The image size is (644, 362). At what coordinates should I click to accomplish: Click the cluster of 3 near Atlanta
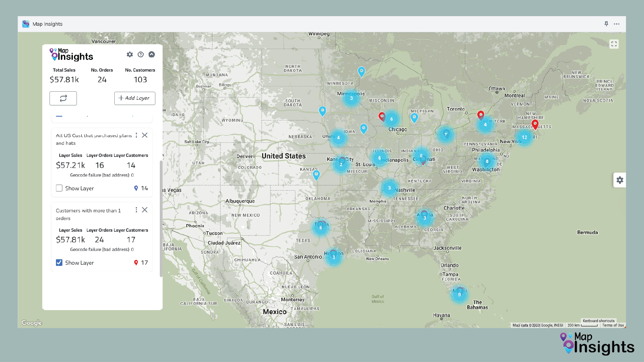tap(425, 218)
